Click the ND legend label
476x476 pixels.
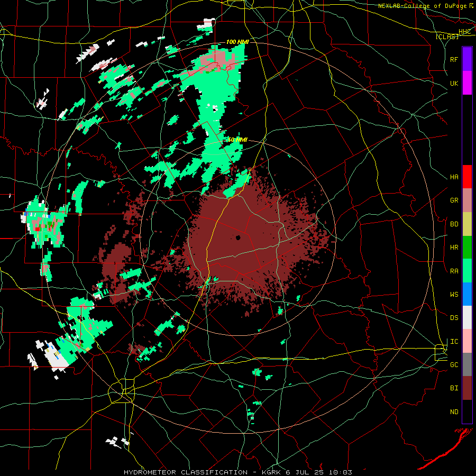pyautogui.click(x=454, y=412)
